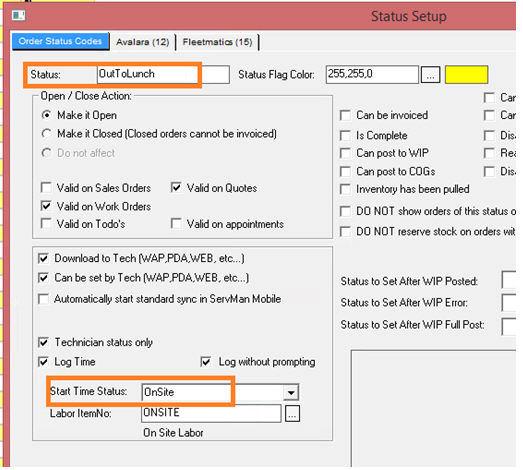The height and width of the screenshot is (470, 523).
Task: Open color picker ellipsis next to Status Flag Color
Action: 430,75
